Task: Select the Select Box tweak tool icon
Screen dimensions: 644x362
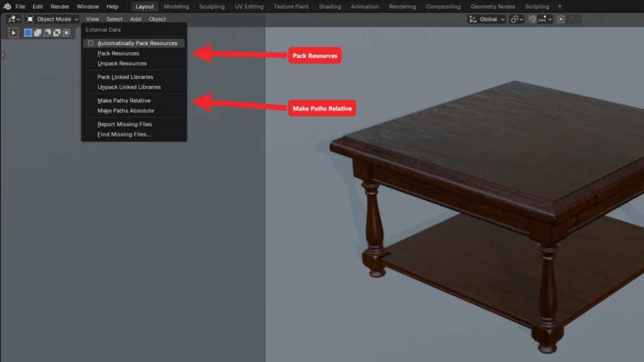Action: [14, 33]
